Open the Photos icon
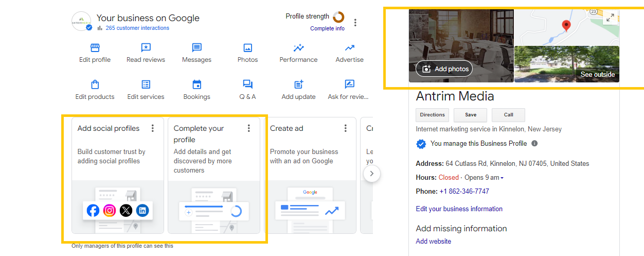 pos(247,48)
